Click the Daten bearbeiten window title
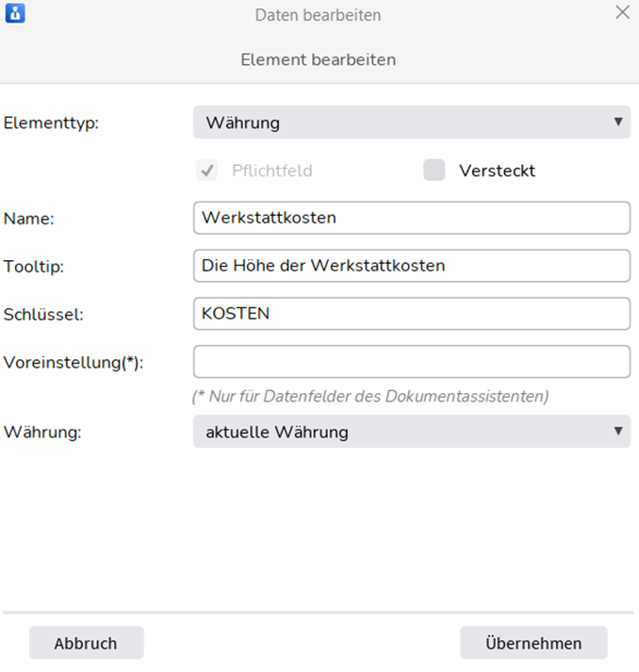Viewport: 639px width, 672px height. pos(318,15)
